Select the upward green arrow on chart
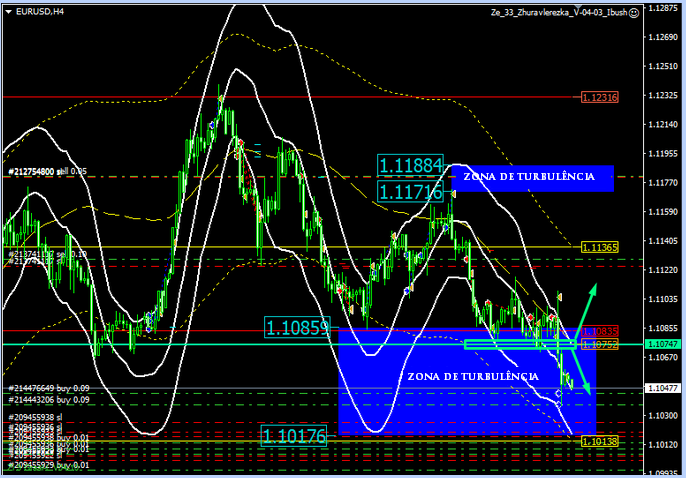This screenshot has width=686, height=478. [586, 308]
